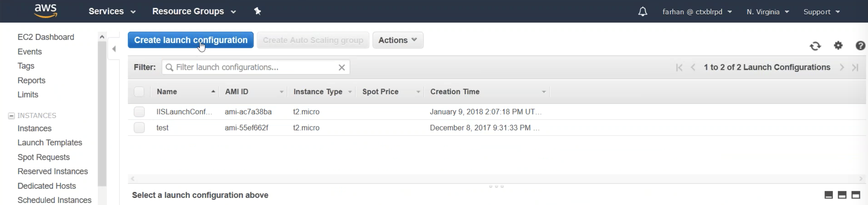Click the help question mark icon

coord(860,45)
